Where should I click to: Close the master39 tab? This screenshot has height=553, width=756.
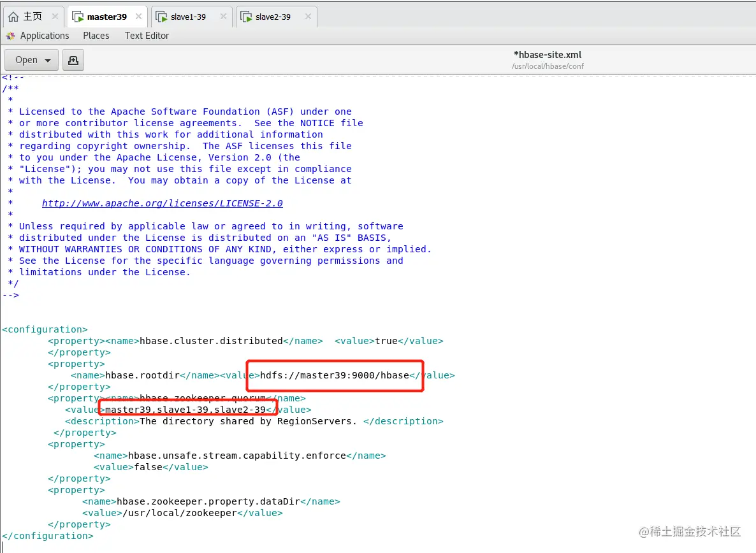[139, 17]
